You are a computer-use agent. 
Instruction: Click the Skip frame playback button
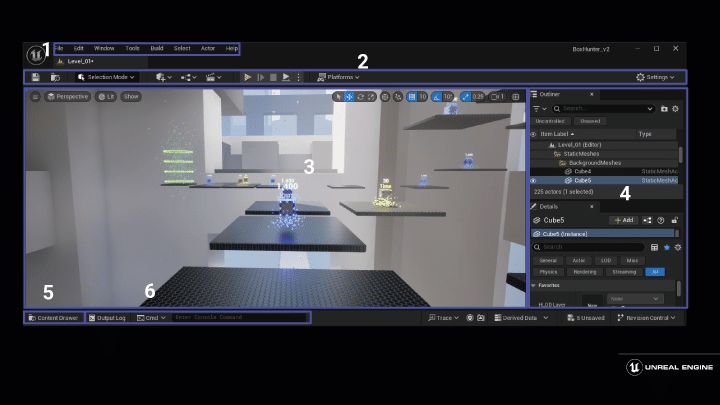(x=260, y=77)
